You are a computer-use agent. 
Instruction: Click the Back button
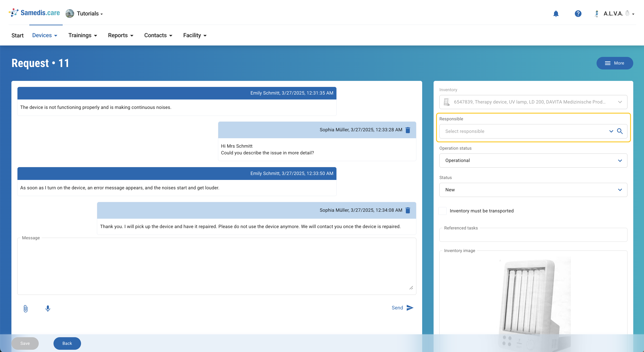click(67, 343)
